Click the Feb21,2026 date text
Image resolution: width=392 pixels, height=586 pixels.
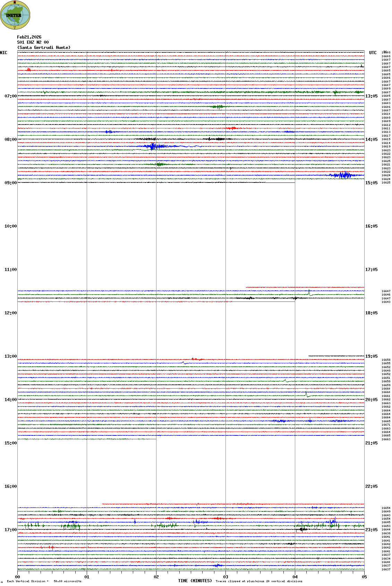coord(29,37)
